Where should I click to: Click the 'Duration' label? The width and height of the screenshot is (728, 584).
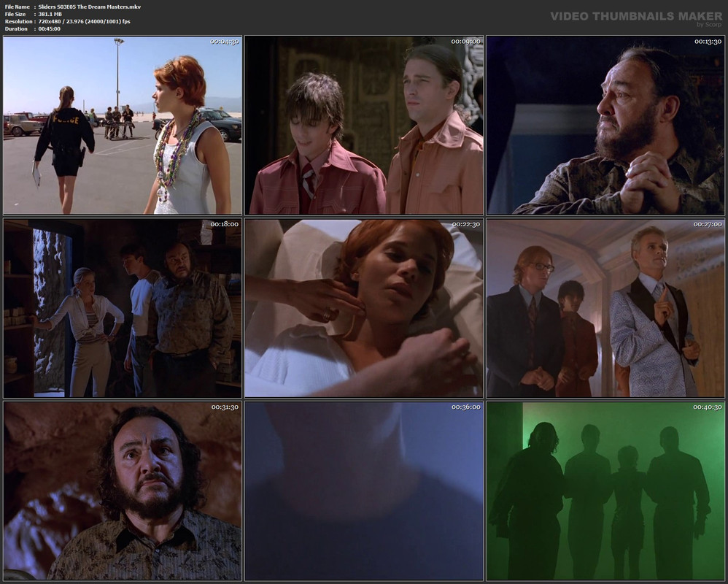[16, 28]
